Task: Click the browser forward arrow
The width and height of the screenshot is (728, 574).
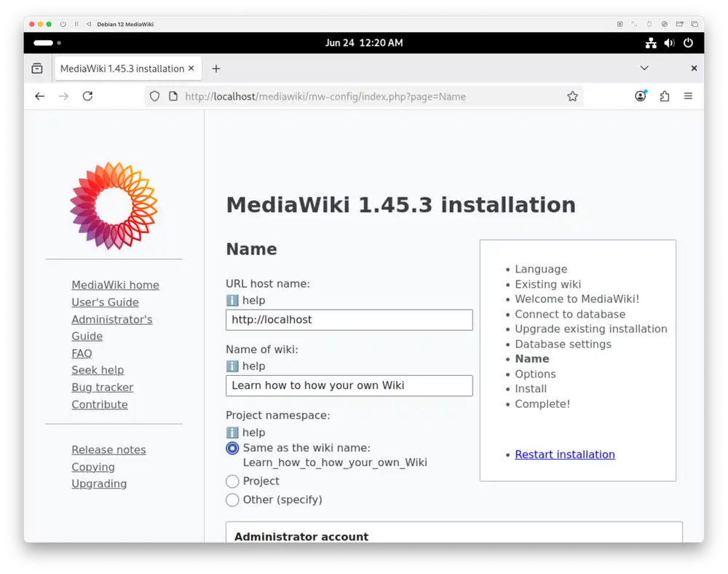Action: coord(63,96)
